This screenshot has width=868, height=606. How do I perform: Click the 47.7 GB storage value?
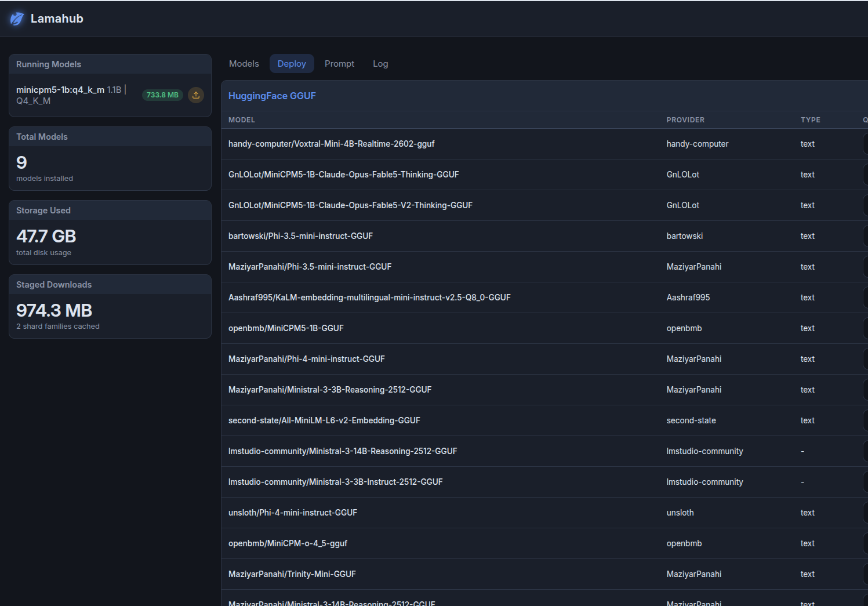(46, 236)
